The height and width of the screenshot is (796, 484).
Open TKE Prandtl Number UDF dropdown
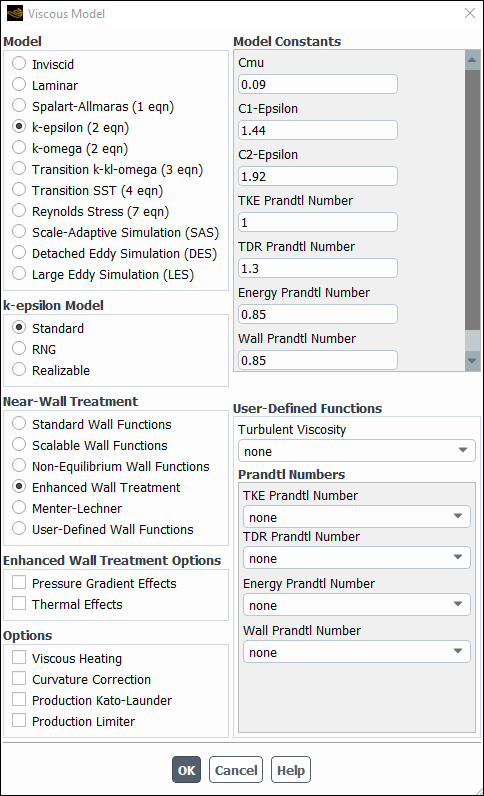coord(357,517)
